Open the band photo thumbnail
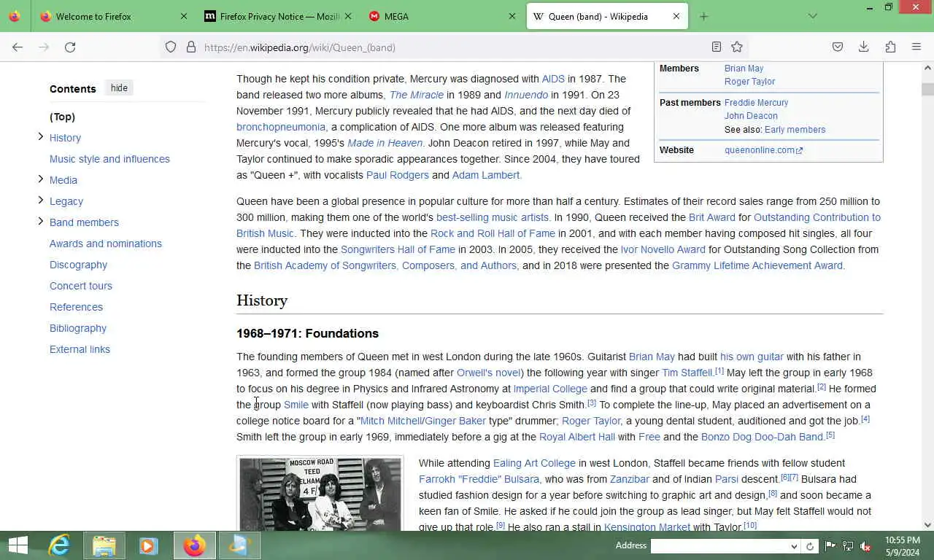Screen dimensions: 934x560 coord(320,494)
